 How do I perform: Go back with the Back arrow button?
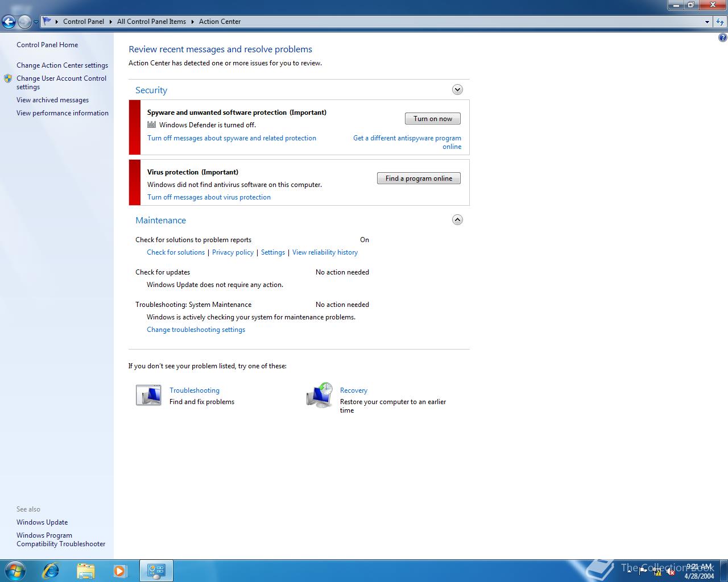[x=9, y=22]
